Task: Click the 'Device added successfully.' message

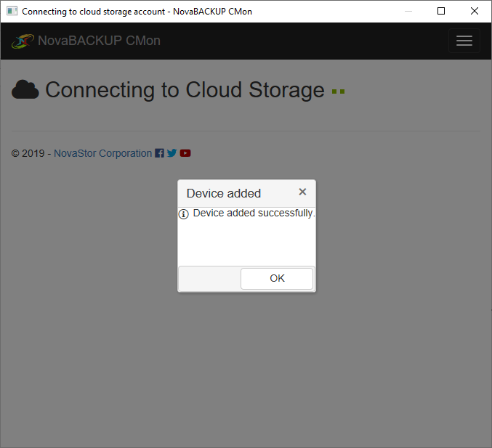Action: tap(254, 213)
